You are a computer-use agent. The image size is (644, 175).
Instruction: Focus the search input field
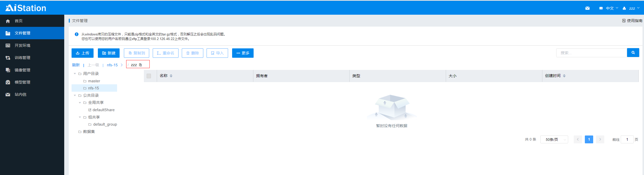[x=591, y=53]
